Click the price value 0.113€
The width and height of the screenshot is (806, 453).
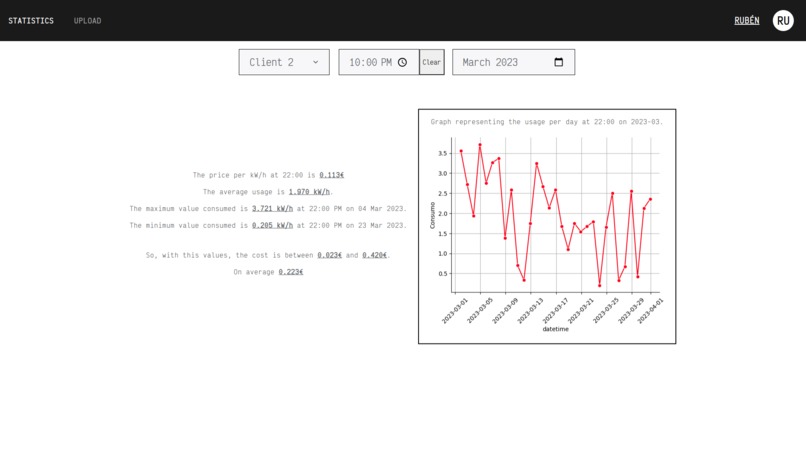coord(332,175)
